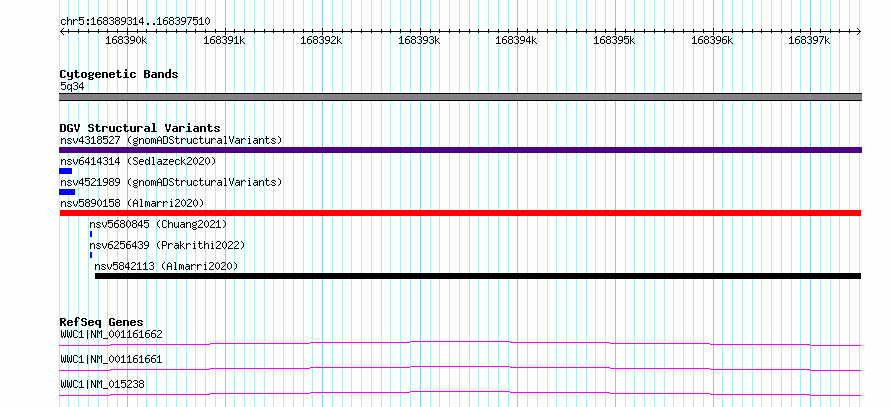Screen dimensions: 890x407
Task: Click the 168393k ruler tick label
Action: [x=419, y=40]
